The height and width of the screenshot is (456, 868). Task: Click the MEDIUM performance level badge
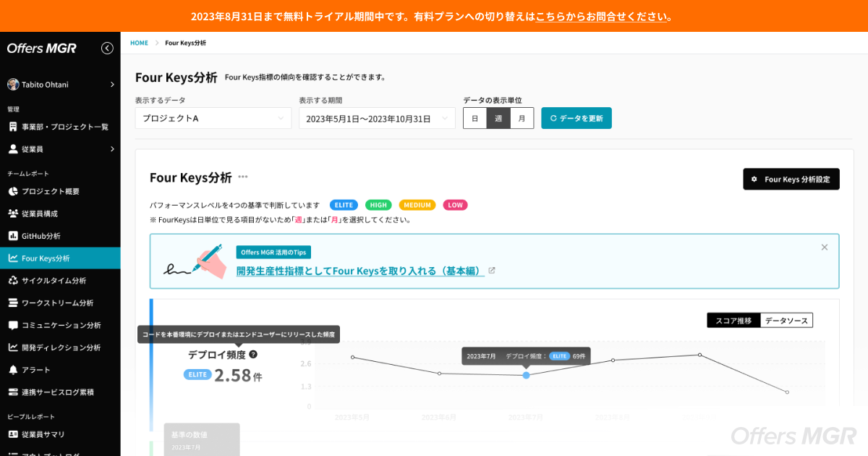[417, 205]
